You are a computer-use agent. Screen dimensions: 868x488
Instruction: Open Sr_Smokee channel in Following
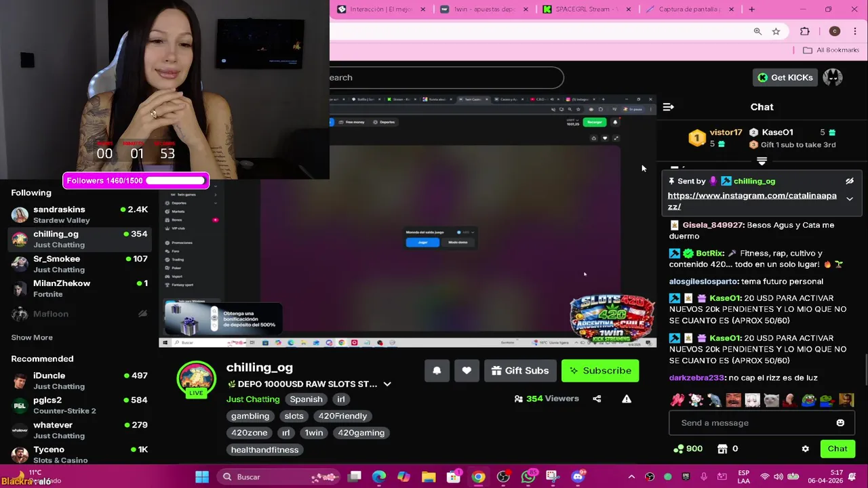pos(81,264)
